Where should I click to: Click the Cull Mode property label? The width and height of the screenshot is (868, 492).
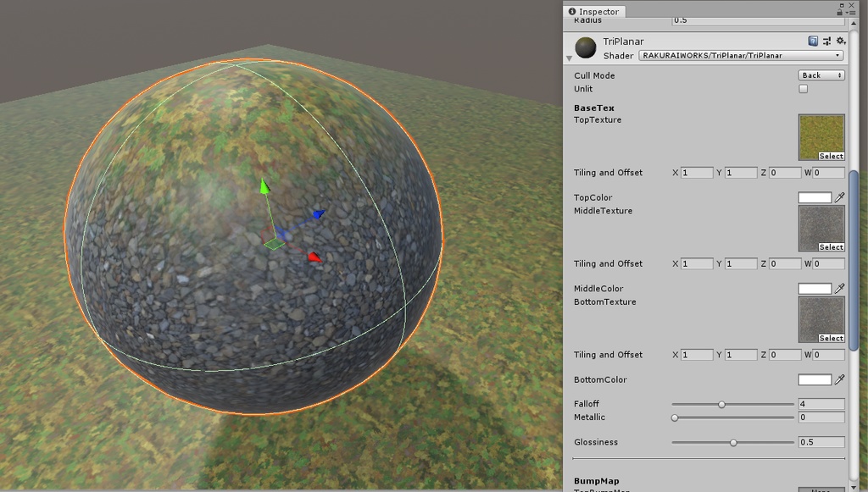(x=594, y=75)
